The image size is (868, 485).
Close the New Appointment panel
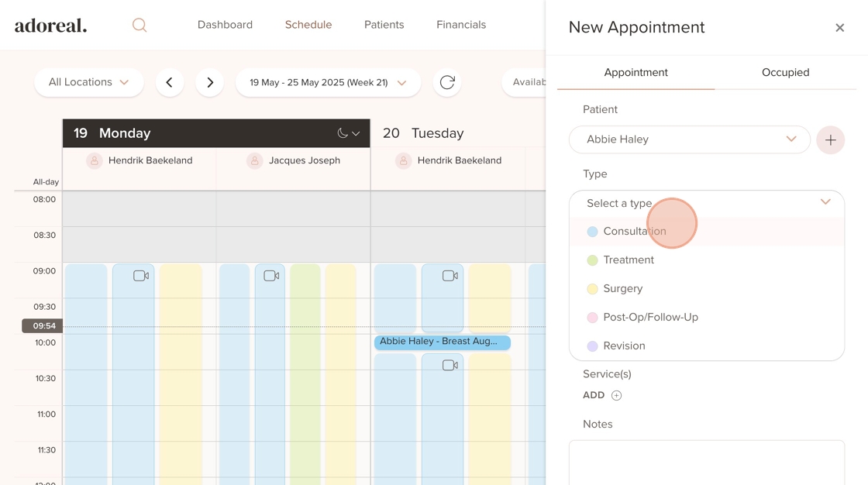[x=839, y=28]
